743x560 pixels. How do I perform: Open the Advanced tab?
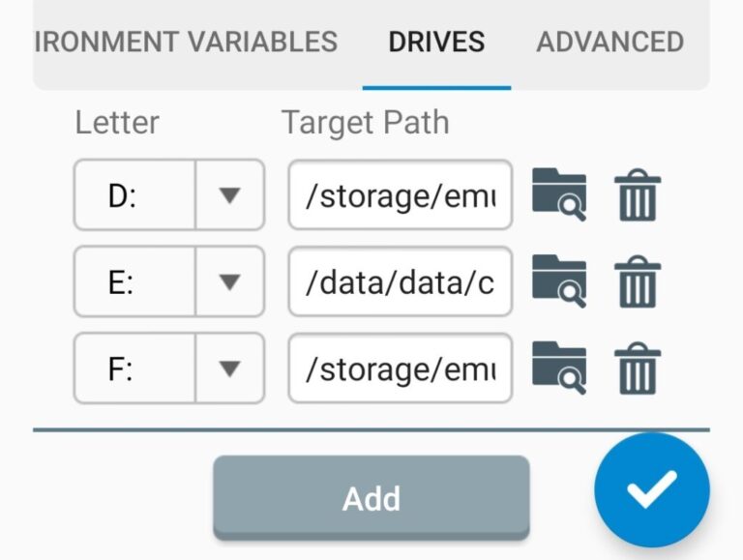609,43
